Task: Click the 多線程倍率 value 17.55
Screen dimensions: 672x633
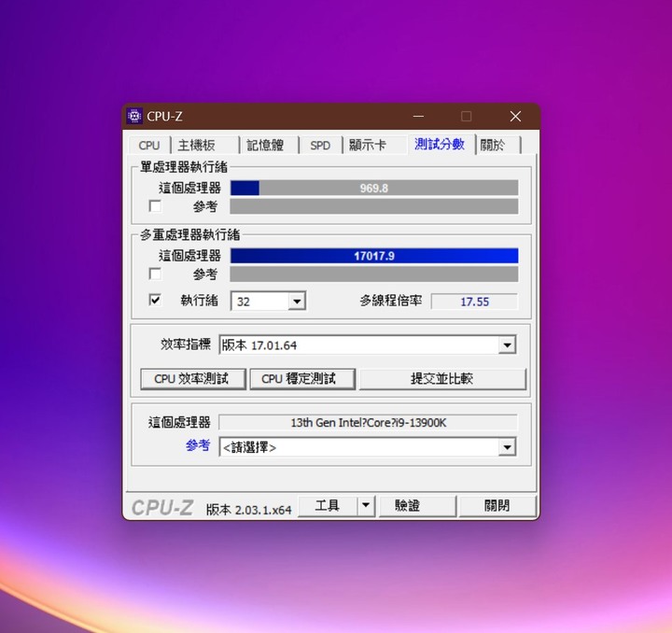Action: [474, 302]
